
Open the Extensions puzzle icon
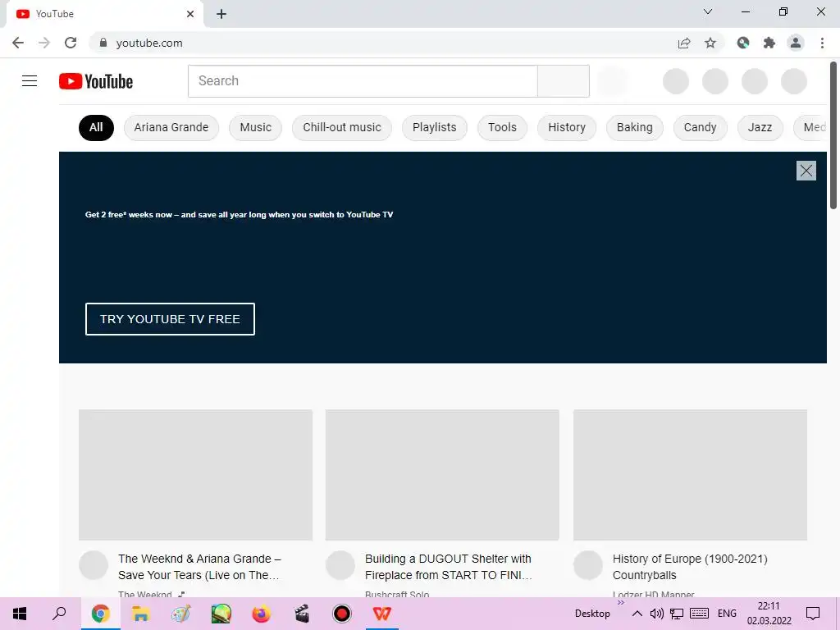[x=769, y=43]
